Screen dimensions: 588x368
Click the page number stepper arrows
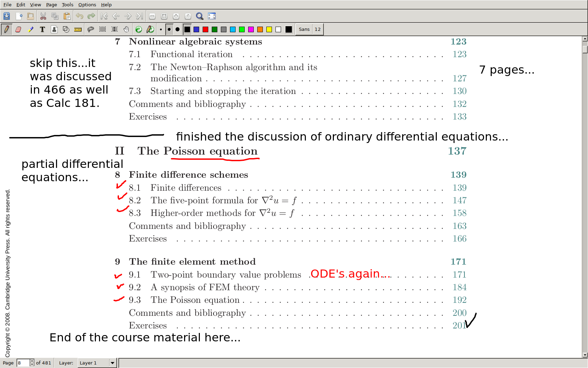[32, 363]
